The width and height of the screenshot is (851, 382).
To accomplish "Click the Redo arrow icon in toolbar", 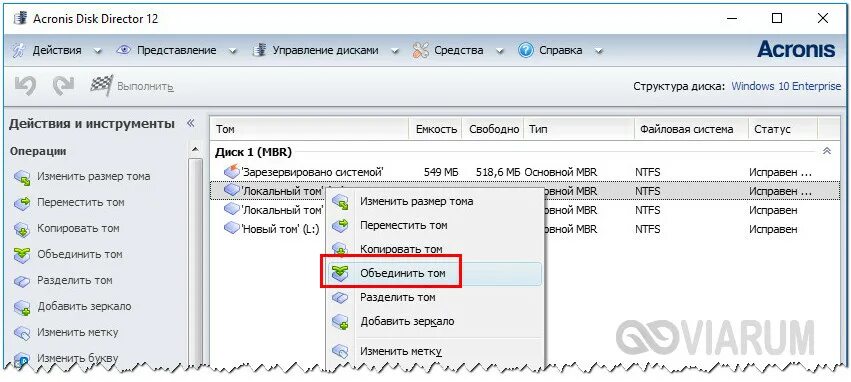I will pos(63,86).
